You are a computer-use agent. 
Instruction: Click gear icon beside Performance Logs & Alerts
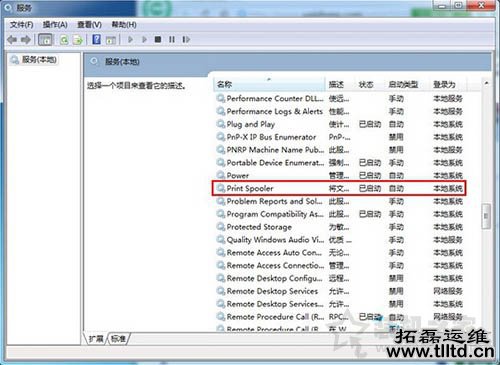[x=221, y=111]
